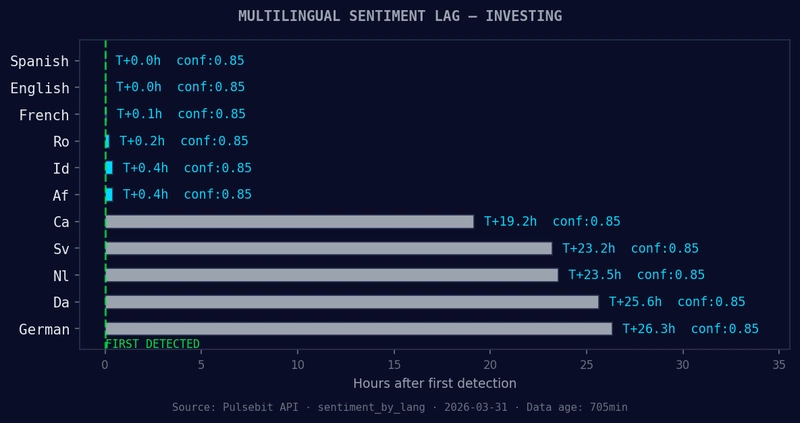Click the x-axis tick labeled 15
The width and height of the screenshot is (800, 423).
coord(394,365)
